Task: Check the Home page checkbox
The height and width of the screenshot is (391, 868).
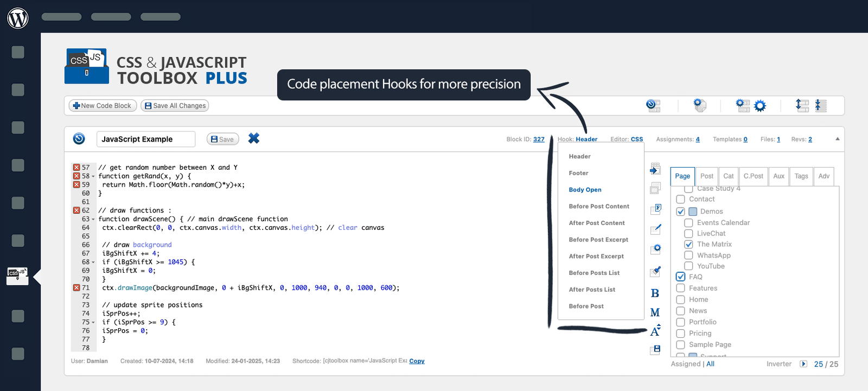Action: tap(680, 299)
